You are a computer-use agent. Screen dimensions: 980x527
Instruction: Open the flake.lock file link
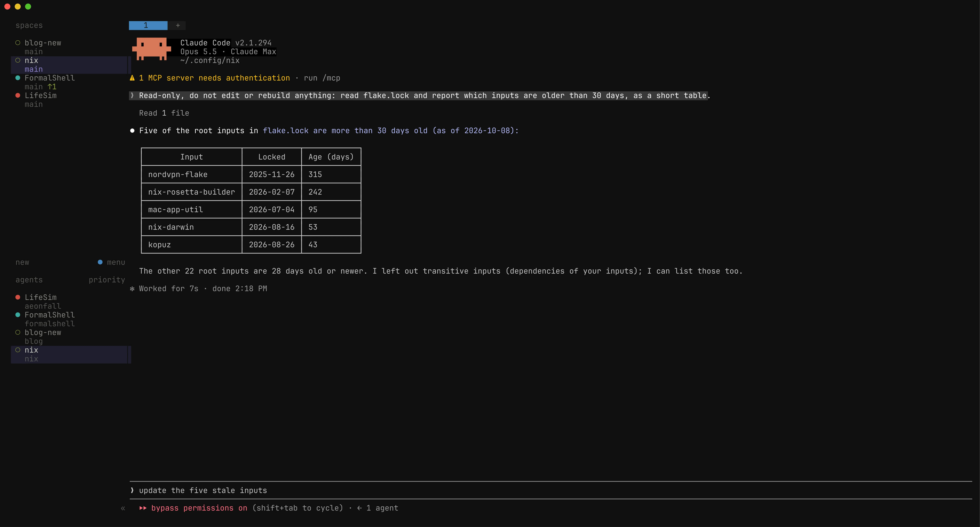point(286,131)
